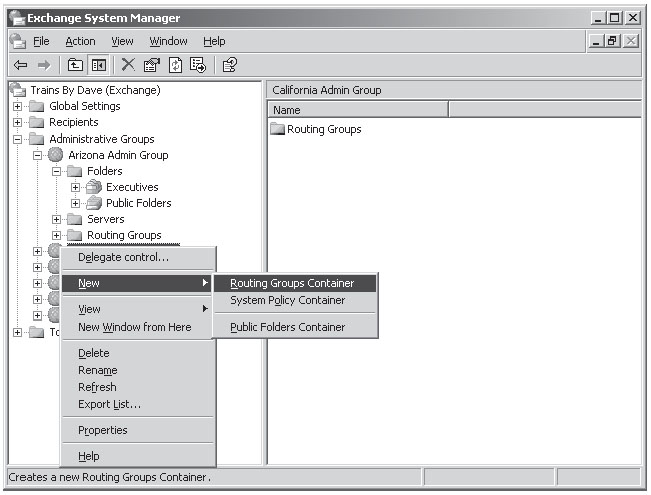
Task: Click the New context menu entry
Action: pyautogui.click(x=138, y=283)
